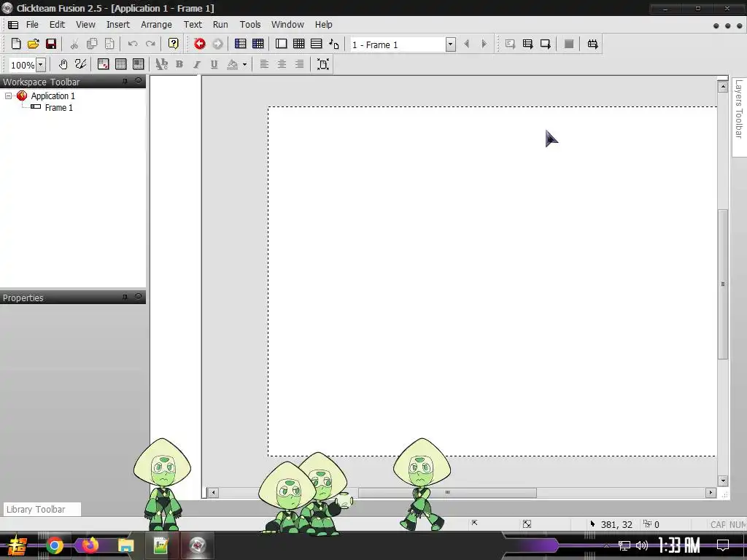The height and width of the screenshot is (560, 747).
Task: Click the Stop square button
Action: [x=569, y=44]
